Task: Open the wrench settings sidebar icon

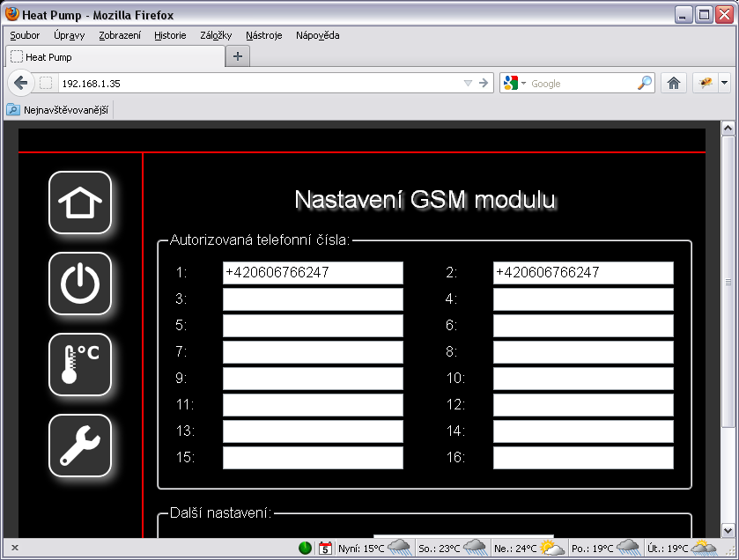Action: 80,446
